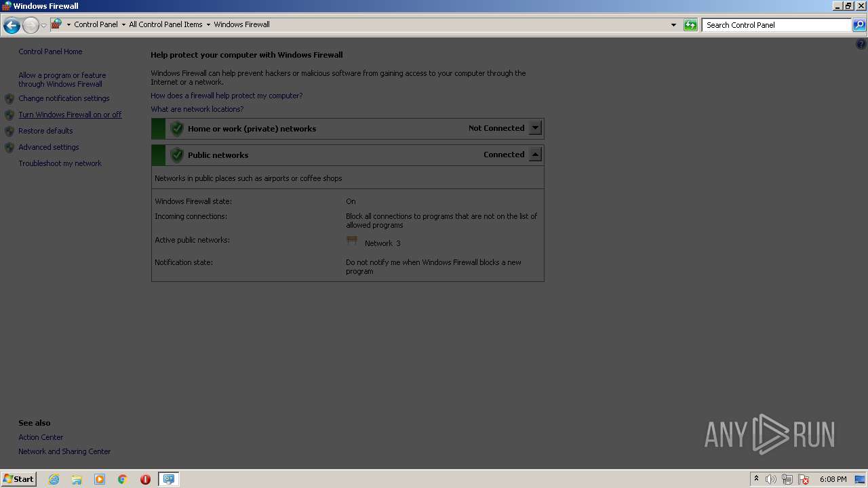Launch Google Chrome from taskbar

tap(123, 479)
